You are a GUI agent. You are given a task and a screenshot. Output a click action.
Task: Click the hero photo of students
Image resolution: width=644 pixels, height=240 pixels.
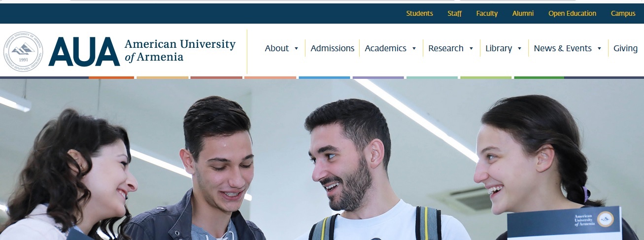tap(322, 159)
